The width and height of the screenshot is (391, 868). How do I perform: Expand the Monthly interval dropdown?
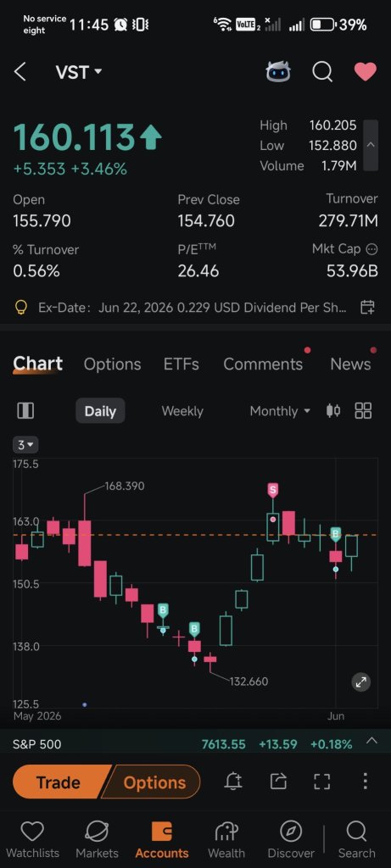coord(280,411)
